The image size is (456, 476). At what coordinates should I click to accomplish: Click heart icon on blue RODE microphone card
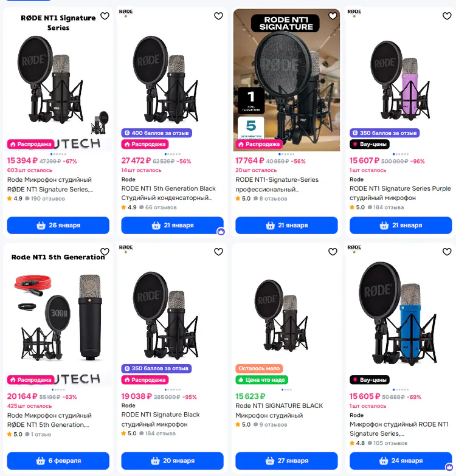coord(447,252)
